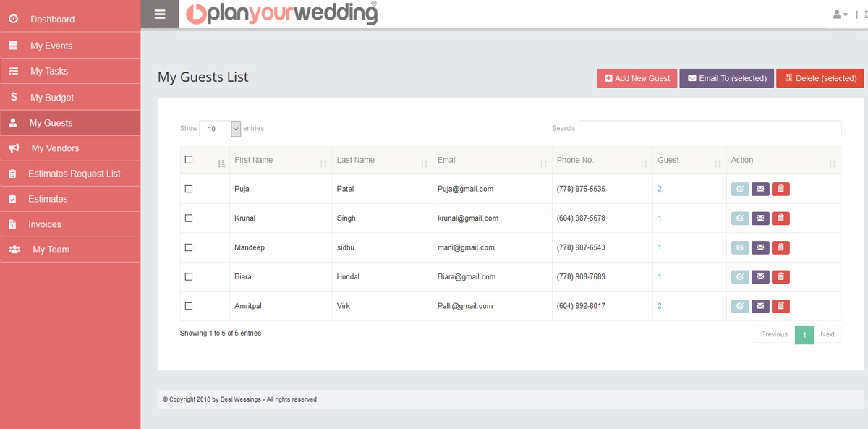Screen dimensions: 868x429
Task: Click the My Team group icon
Action: (14, 250)
